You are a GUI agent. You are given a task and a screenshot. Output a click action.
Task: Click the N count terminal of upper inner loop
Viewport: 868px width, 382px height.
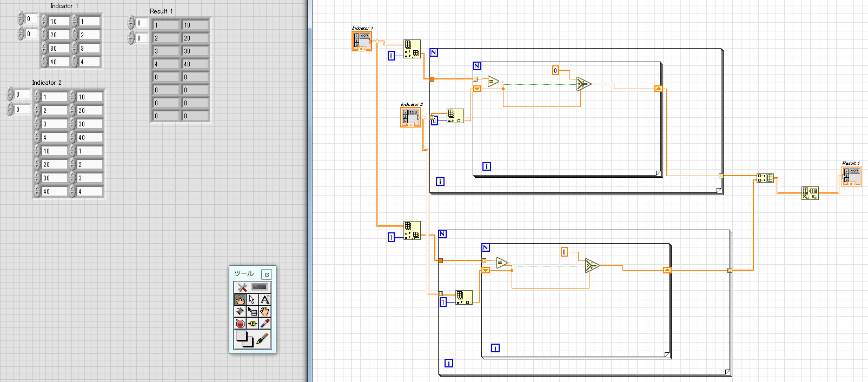point(477,66)
